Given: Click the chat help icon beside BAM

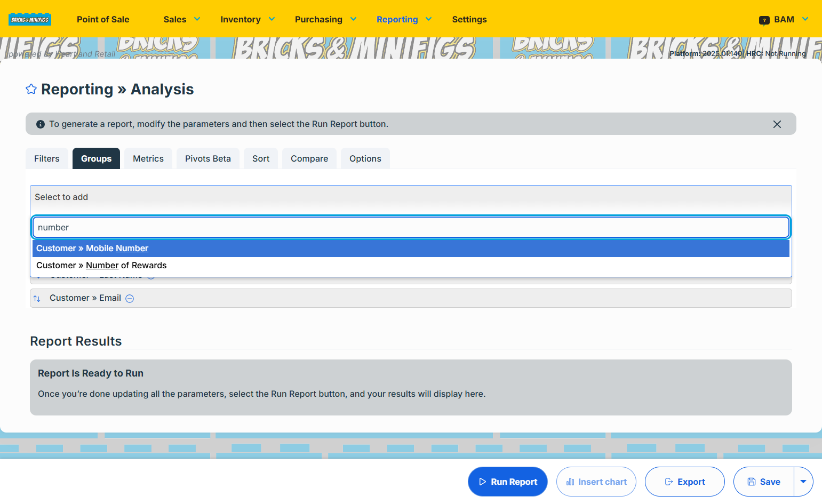Looking at the screenshot, I should click(x=764, y=20).
